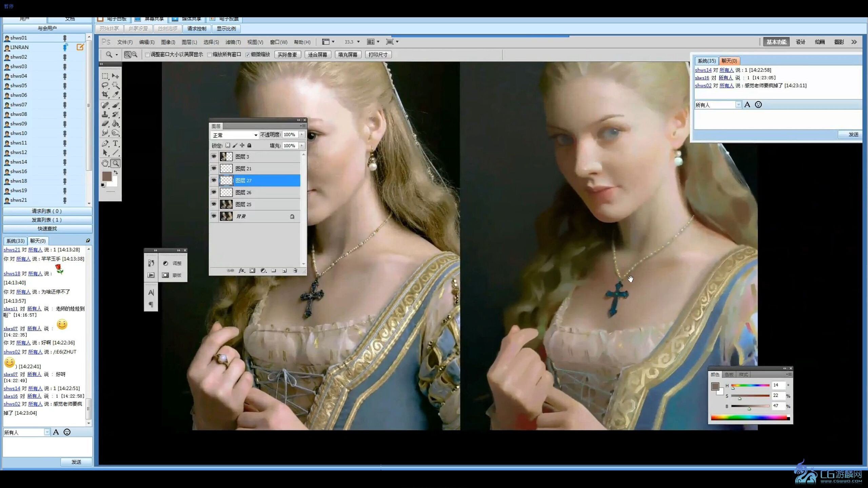868x488 pixels.
Task: Click the 打印尺寸 button
Action: tap(378, 55)
